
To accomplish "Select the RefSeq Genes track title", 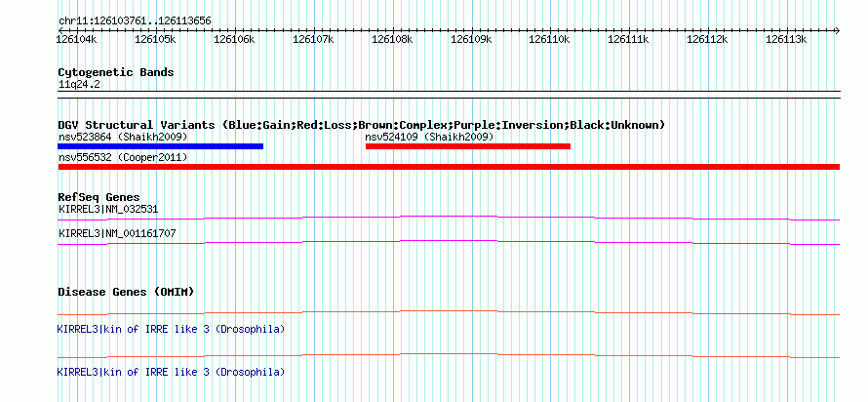I will point(99,197).
